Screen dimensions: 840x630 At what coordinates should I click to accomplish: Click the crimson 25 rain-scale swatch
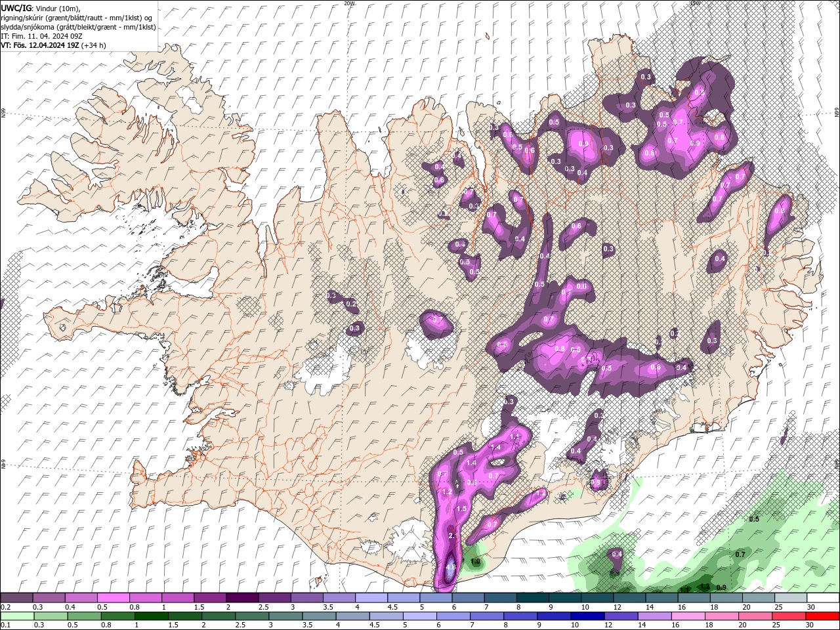(788, 616)
